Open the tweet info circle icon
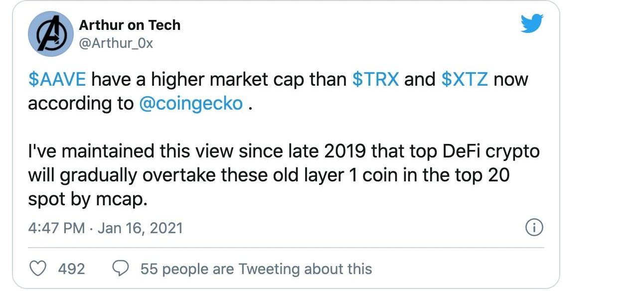The width and height of the screenshot is (644, 291). pos(534,228)
